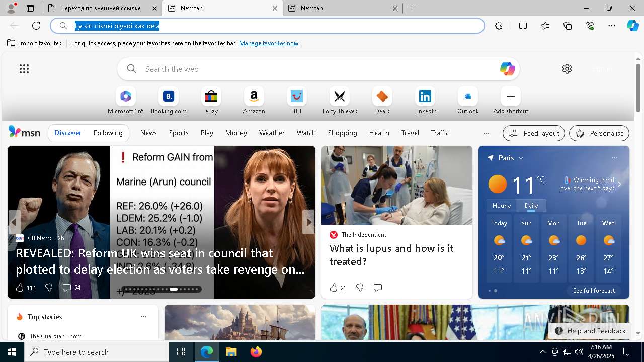
Task: Open the apps grid launcher
Action: 24,69
